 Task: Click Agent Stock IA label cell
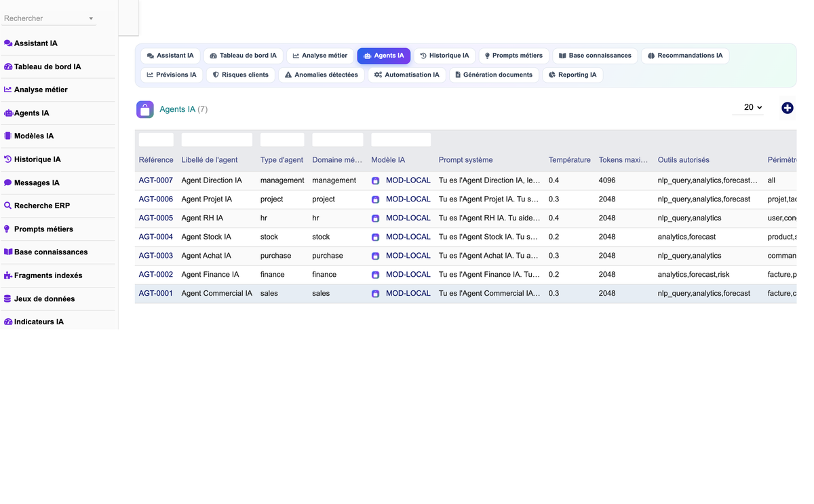[206, 237]
